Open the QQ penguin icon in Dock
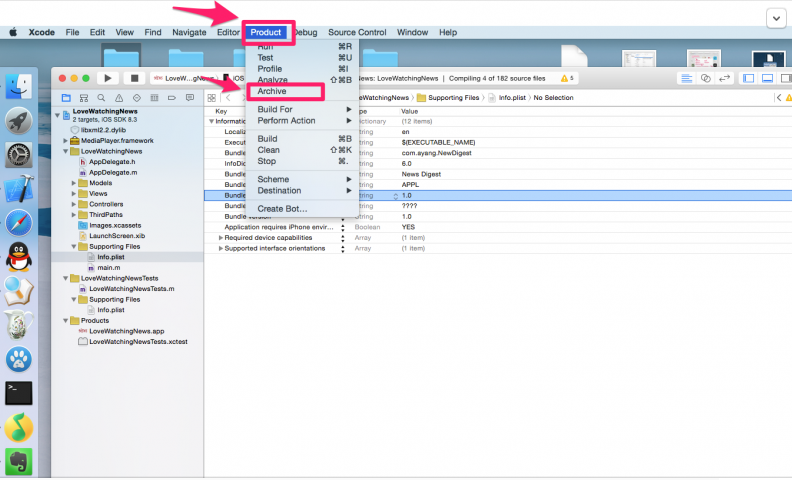 19,257
